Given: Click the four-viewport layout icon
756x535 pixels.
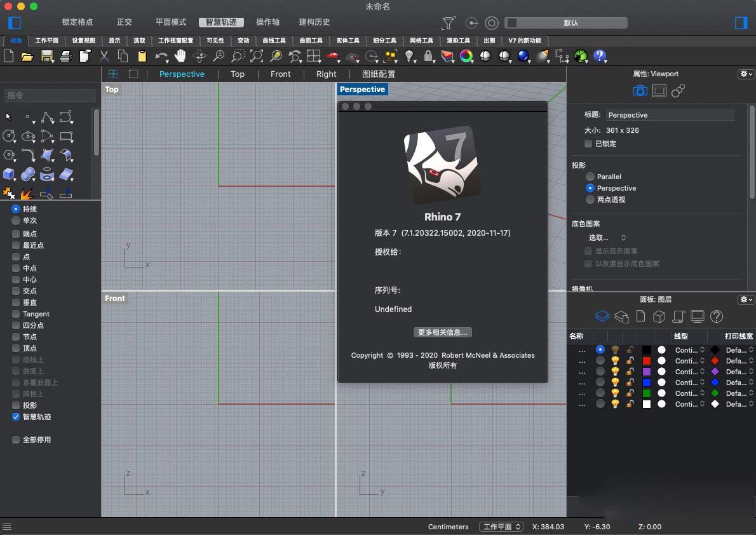Looking at the screenshot, I should pos(113,74).
